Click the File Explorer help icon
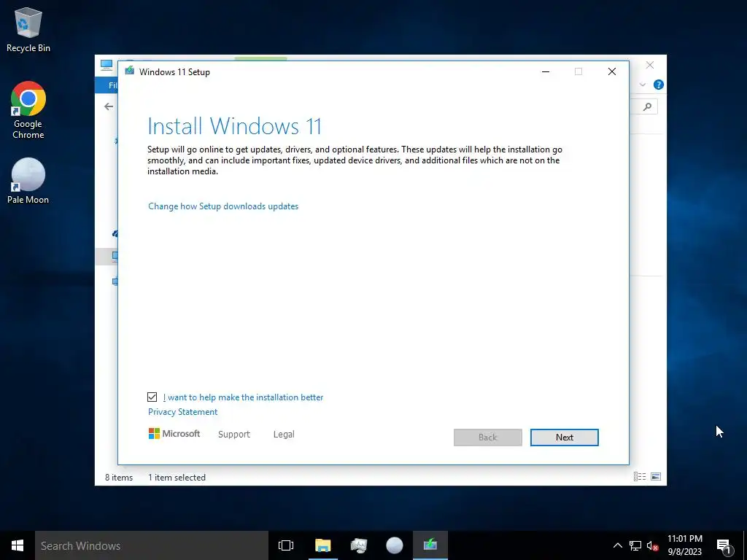The width and height of the screenshot is (747, 560). [659, 85]
